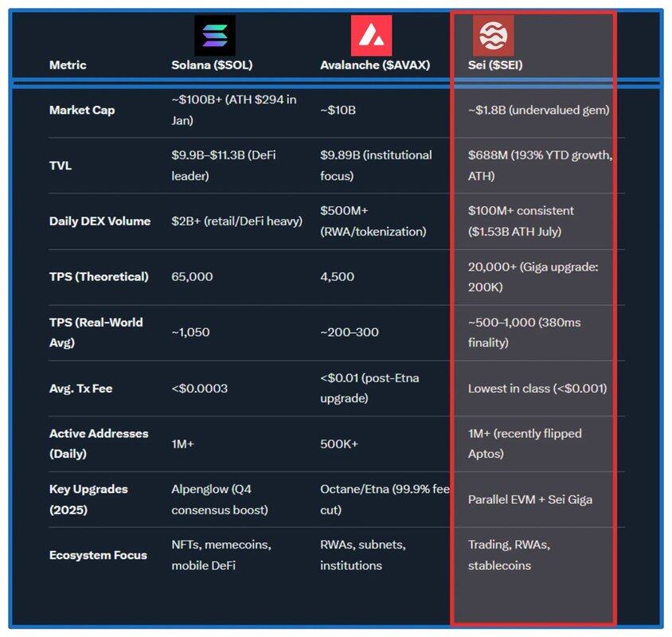
Task: Select Sei 'Parallel EVM + Sei Giga' cell
Action: point(530,500)
